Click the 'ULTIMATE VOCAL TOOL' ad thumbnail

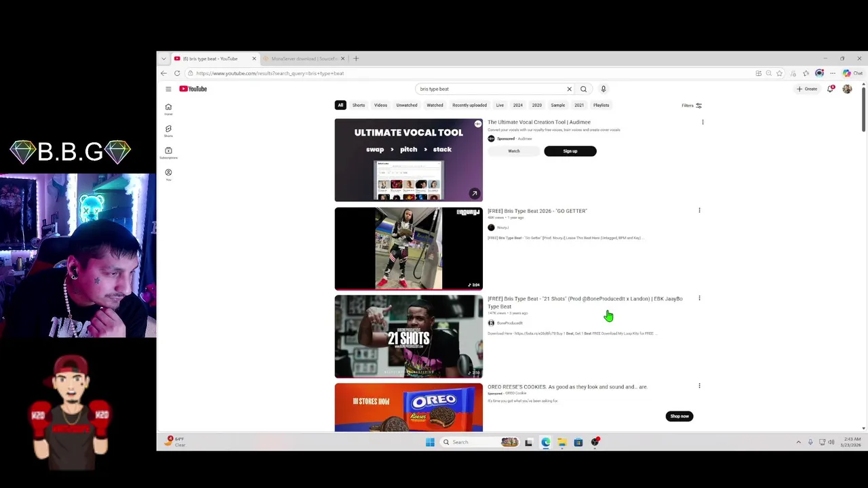pyautogui.click(x=409, y=160)
